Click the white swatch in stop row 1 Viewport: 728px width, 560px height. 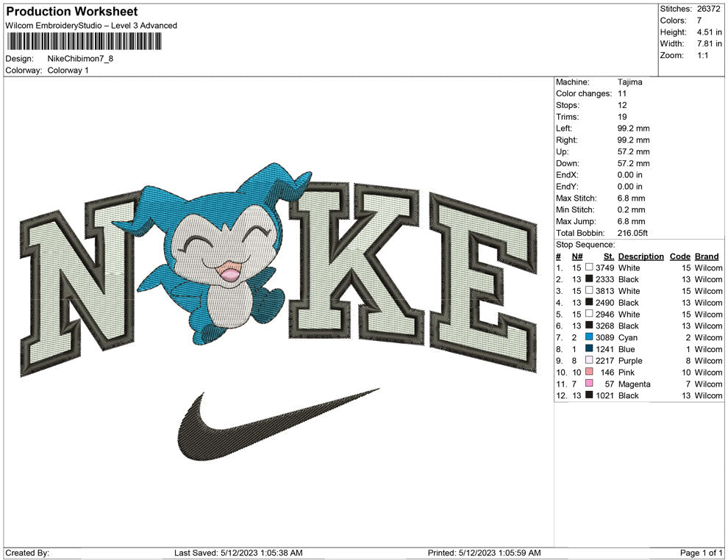tap(589, 268)
